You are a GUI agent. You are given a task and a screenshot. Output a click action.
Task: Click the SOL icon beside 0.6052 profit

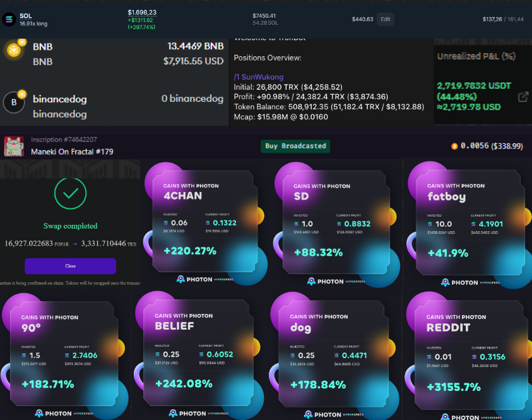coord(201,354)
